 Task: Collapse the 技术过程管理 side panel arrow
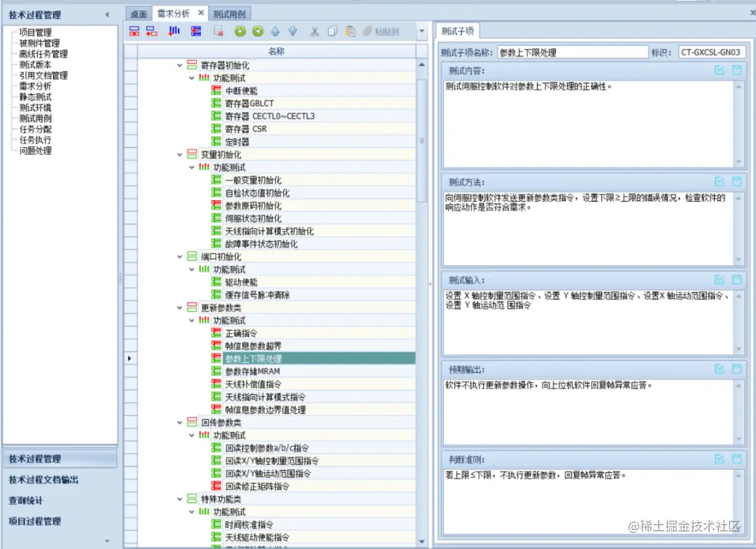point(107,15)
